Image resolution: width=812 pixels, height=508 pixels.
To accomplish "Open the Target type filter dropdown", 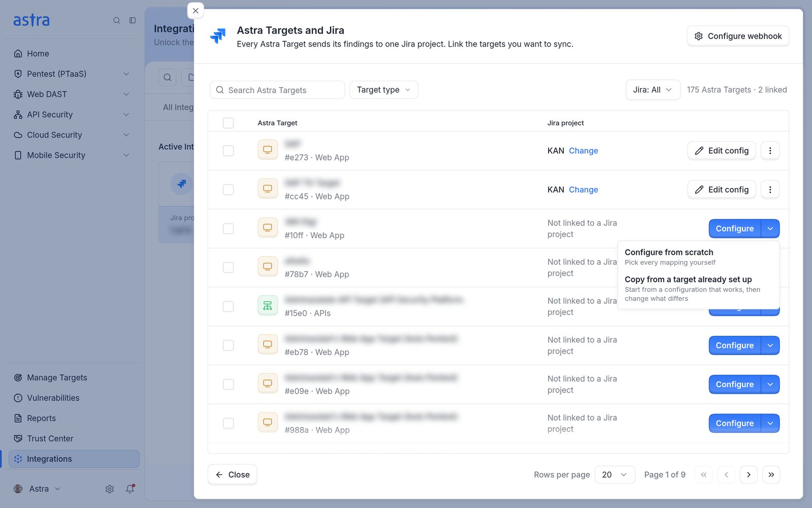I will point(384,90).
